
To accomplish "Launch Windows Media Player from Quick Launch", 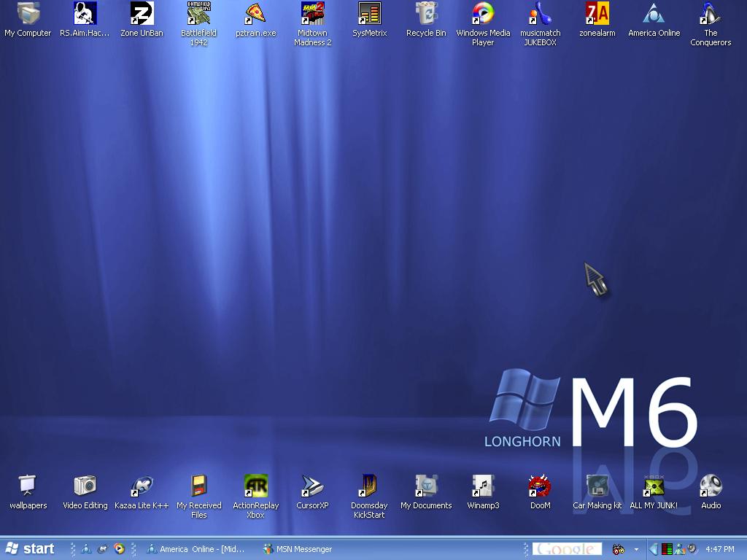I will point(119,549).
